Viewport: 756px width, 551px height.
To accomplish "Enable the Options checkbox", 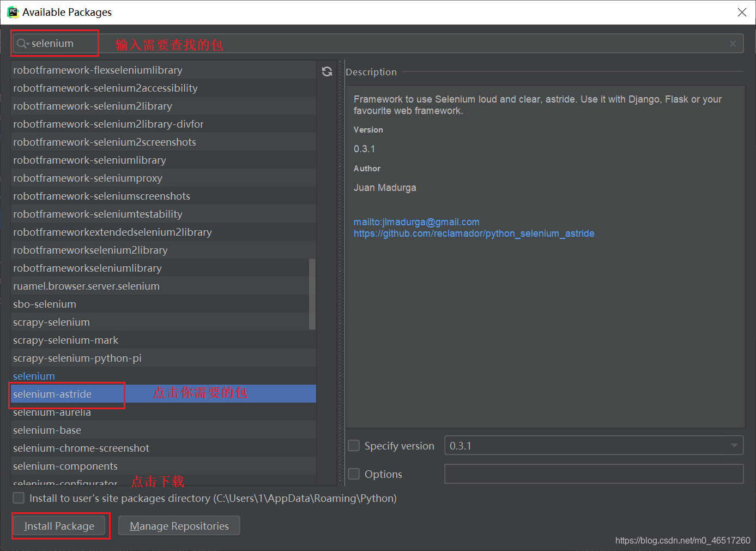I will click(x=354, y=474).
